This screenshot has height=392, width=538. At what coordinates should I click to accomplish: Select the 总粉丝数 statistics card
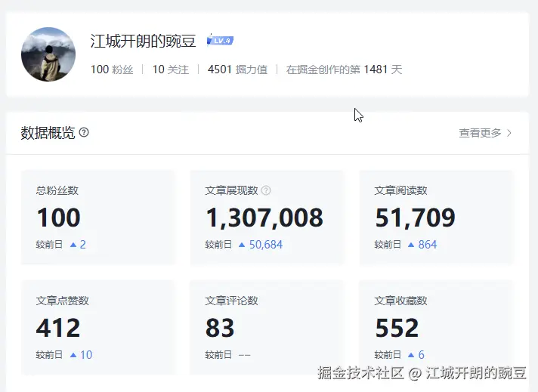tap(98, 218)
